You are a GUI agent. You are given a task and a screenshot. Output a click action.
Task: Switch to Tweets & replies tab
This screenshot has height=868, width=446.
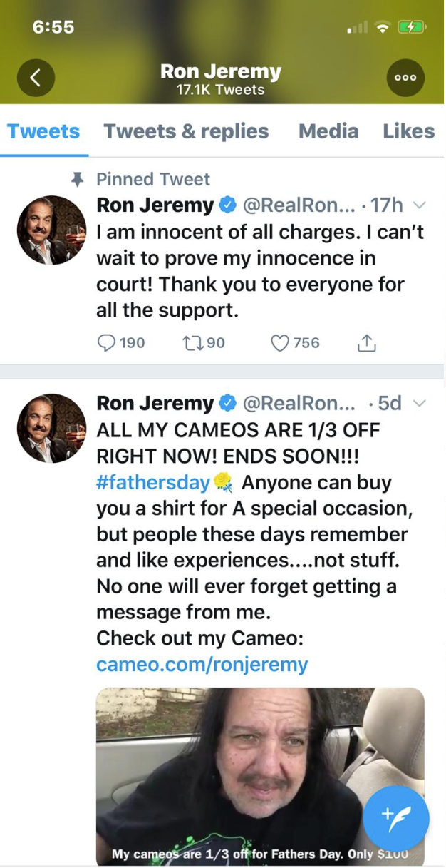click(186, 131)
